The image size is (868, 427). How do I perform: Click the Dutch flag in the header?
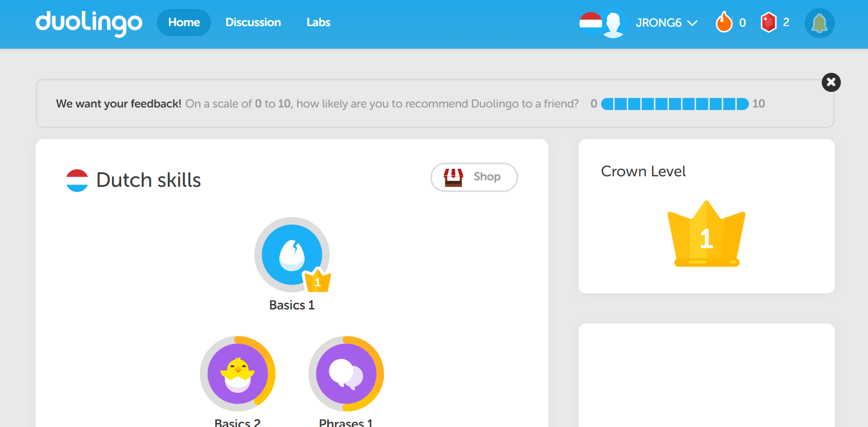(591, 23)
